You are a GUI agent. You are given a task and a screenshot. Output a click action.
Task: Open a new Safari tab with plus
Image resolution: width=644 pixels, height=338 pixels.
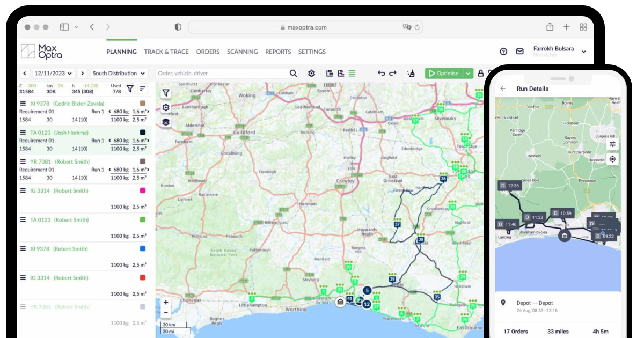pyautogui.click(x=566, y=27)
